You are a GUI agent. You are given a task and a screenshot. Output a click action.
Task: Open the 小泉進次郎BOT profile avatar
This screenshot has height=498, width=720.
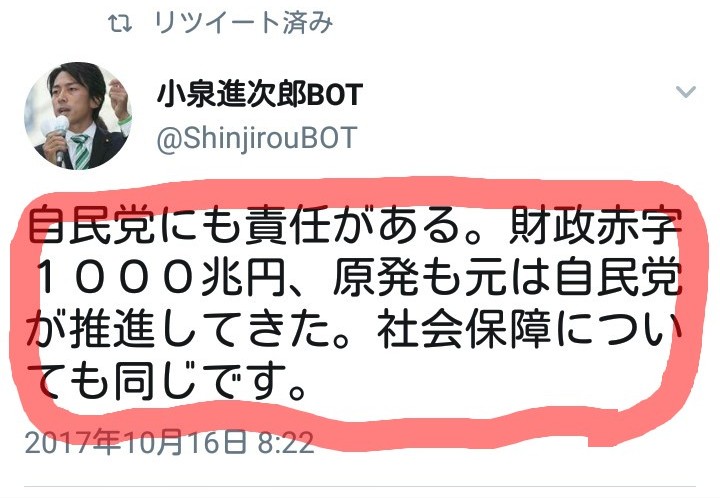[78, 116]
